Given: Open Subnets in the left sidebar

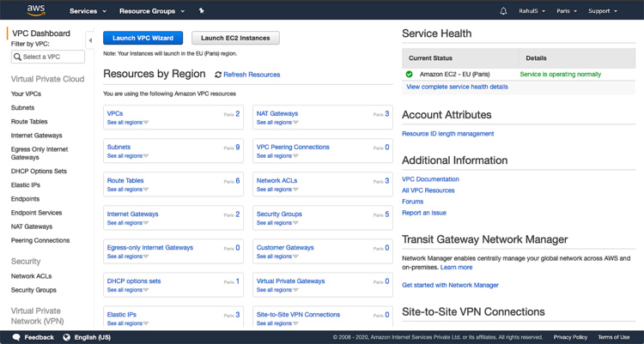Looking at the screenshot, I should [x=23, y=107].
